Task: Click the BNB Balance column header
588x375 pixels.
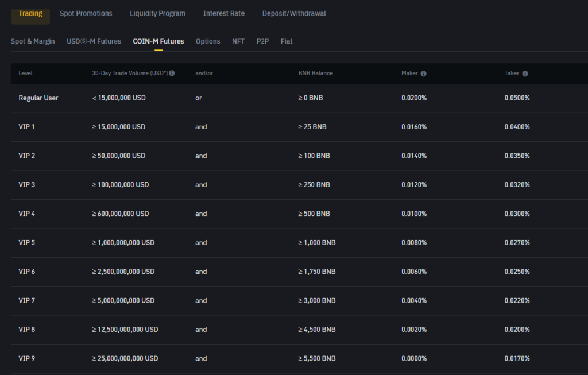Action: click(x=315, y=73)
